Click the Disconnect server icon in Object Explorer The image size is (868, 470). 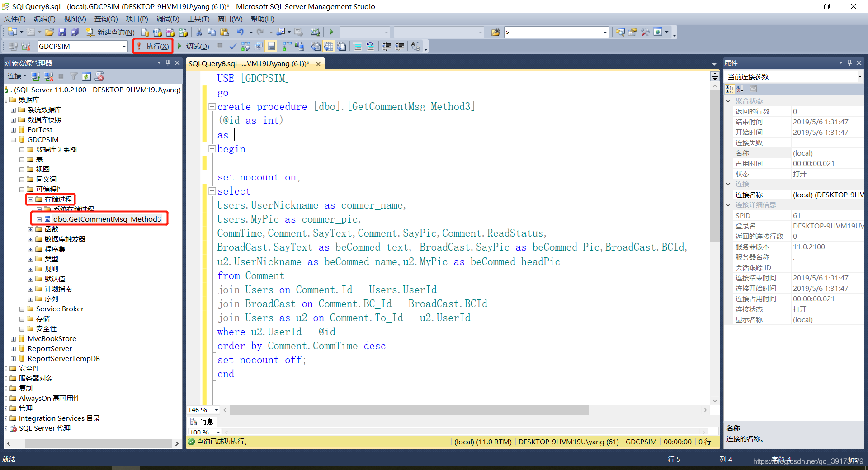pyautogui.click(x=48, y=76)
